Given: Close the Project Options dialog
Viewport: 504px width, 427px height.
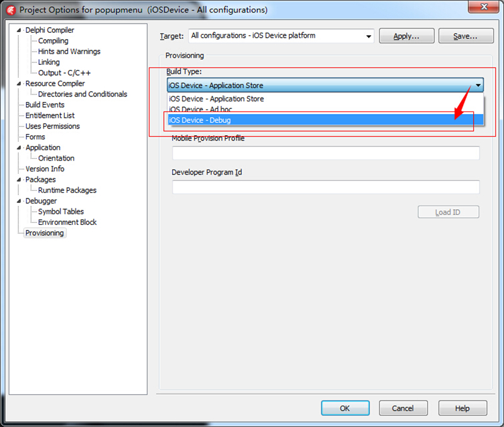Looking at the screenshot, I should click(x=484, y=7).
